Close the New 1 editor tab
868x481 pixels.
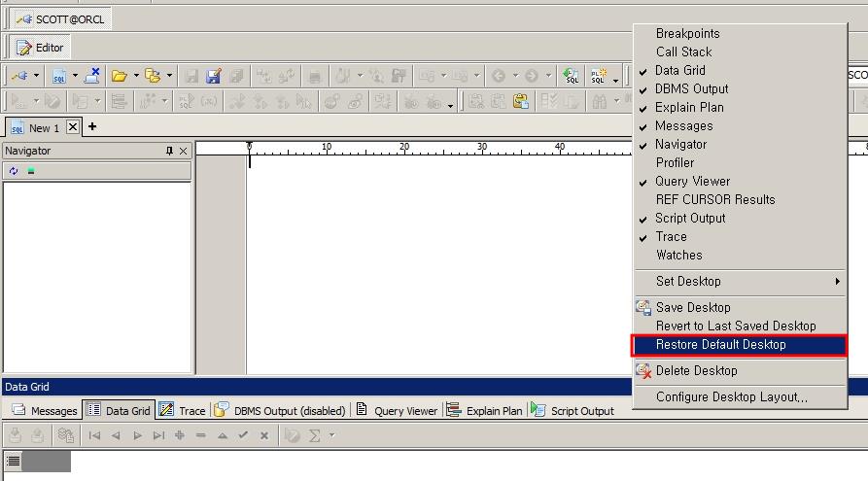pos(73,127)
